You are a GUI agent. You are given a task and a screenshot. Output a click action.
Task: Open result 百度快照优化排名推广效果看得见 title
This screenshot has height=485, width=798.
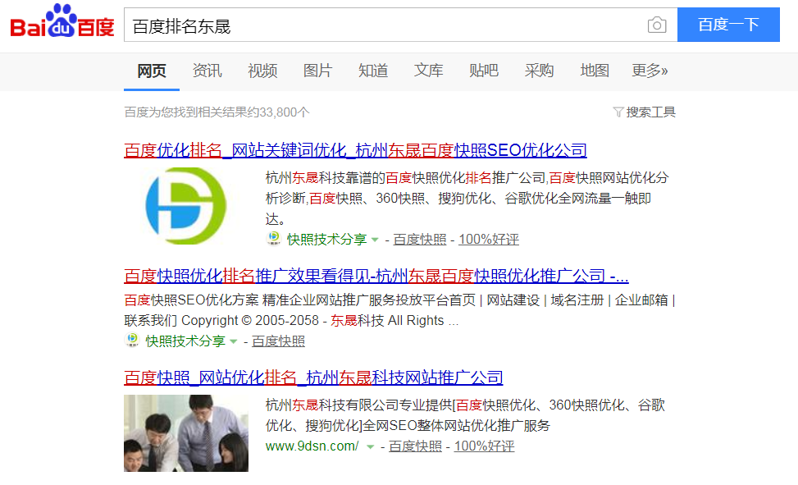pyautogui.click(x=376, y=276)
